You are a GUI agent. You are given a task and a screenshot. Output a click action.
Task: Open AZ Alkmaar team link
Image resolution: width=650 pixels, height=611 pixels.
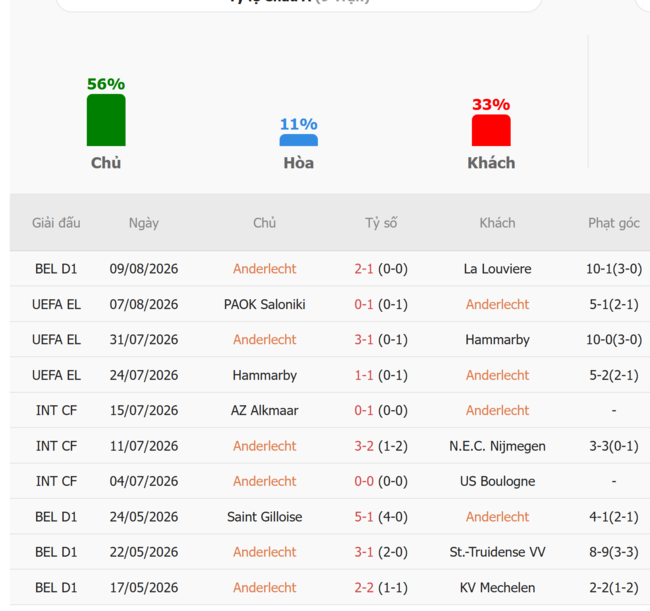click(264, 410)
